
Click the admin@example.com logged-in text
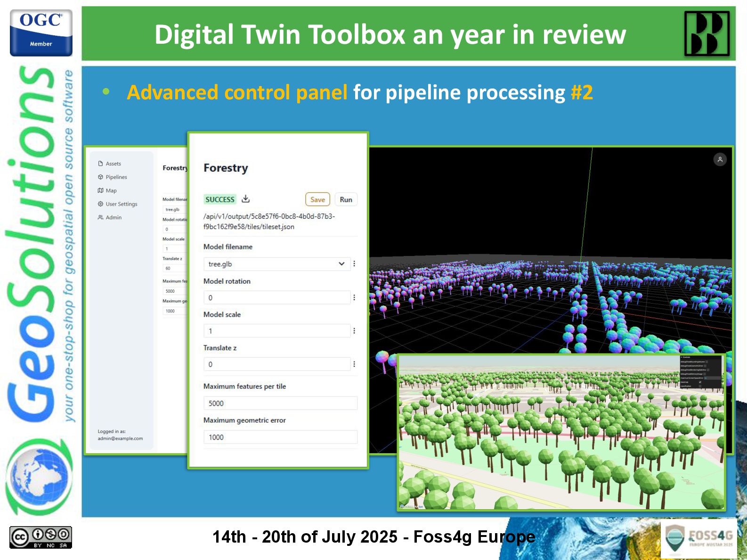point(120,439)
